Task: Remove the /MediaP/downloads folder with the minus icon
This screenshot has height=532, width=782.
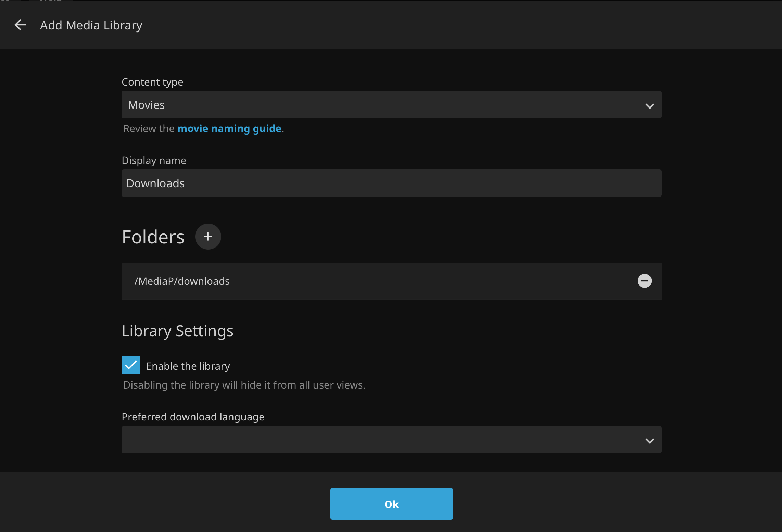Action: 644,281
